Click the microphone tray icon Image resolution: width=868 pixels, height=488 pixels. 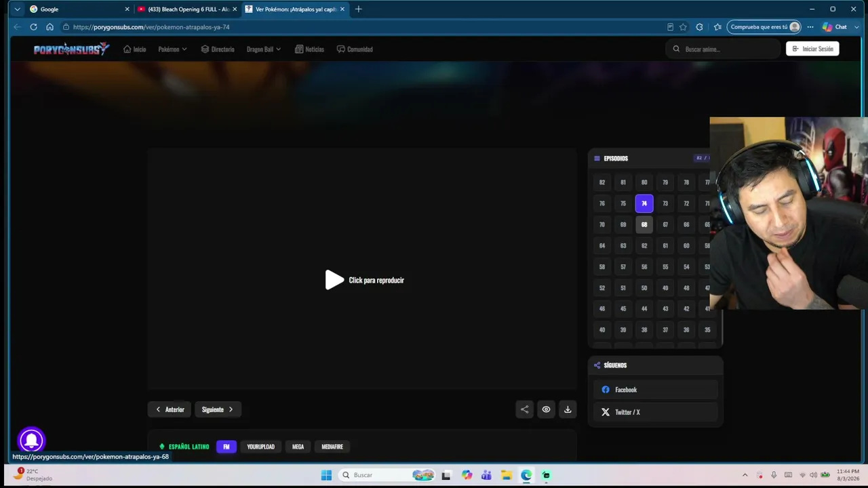pyautogui.click(x=774, y=475)
